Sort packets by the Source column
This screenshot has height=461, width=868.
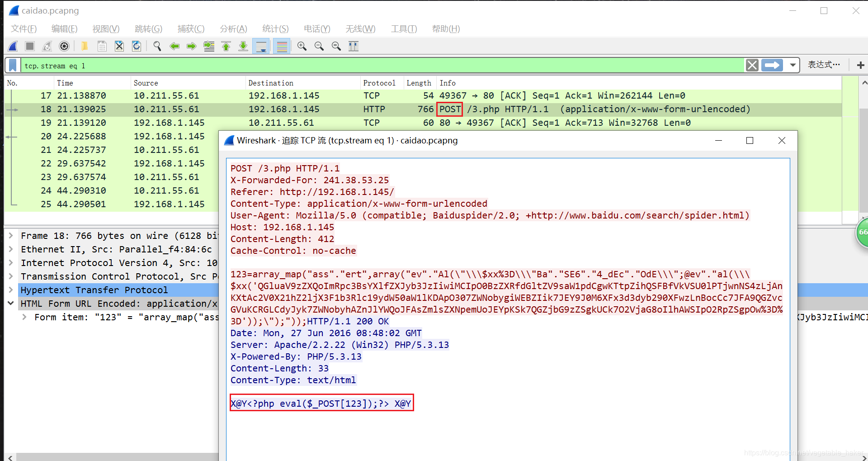188,83
